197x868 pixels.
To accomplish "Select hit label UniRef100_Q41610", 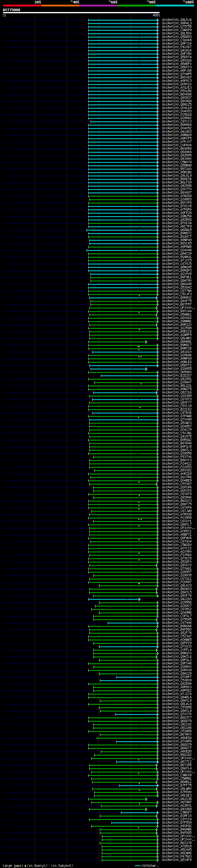I will click(176, 352).
